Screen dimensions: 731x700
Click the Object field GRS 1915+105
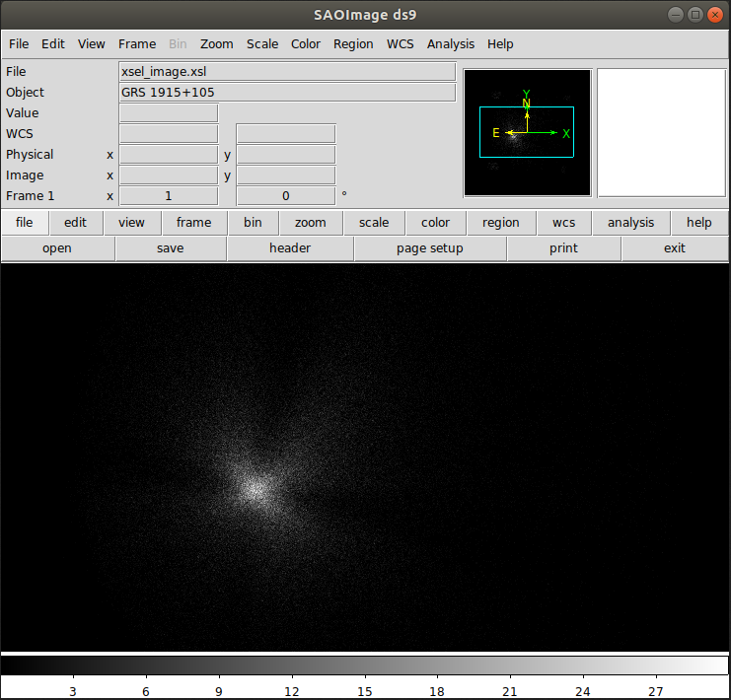click(x=287, y=93)
